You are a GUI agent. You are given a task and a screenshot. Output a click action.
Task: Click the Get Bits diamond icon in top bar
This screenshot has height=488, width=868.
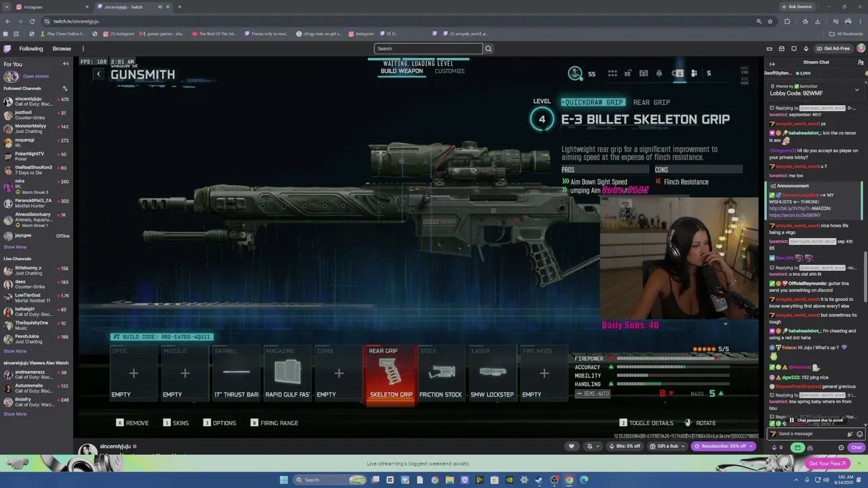806,49
